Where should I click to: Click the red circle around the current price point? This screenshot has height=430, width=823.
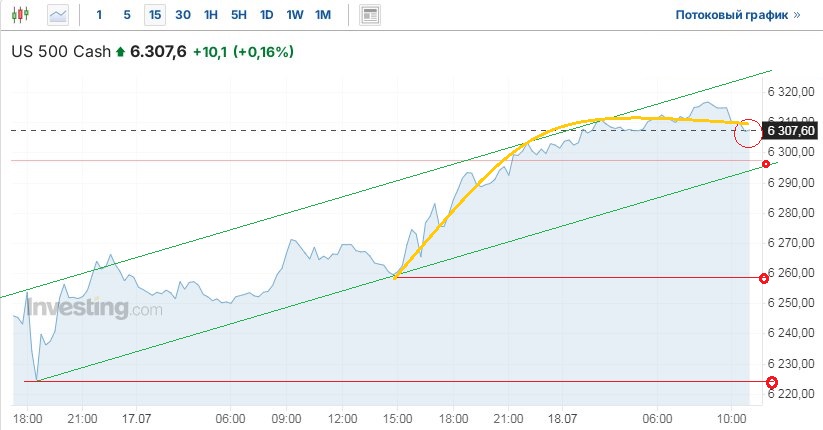pyautogui.click(x=748, y=131)
